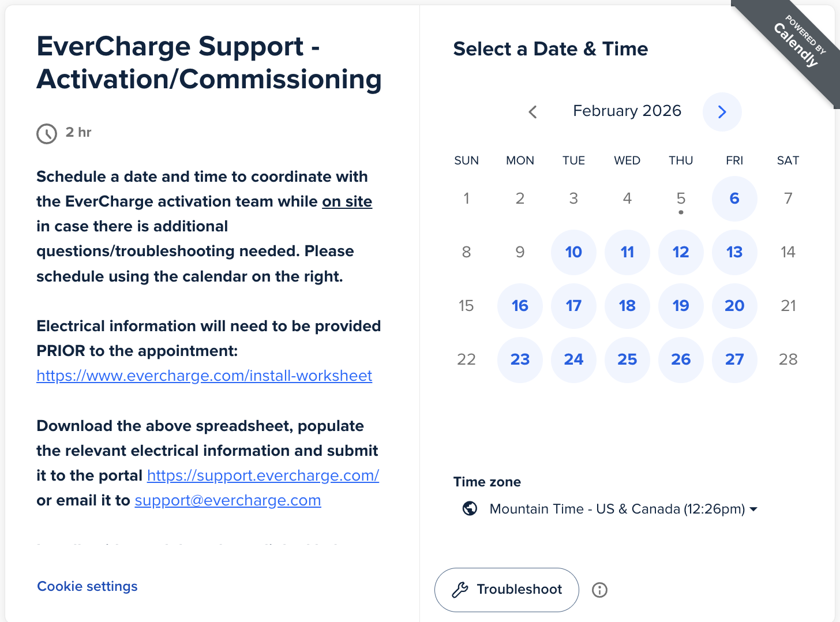
Task: Open Cookie settings
Action: pos(87,586)
